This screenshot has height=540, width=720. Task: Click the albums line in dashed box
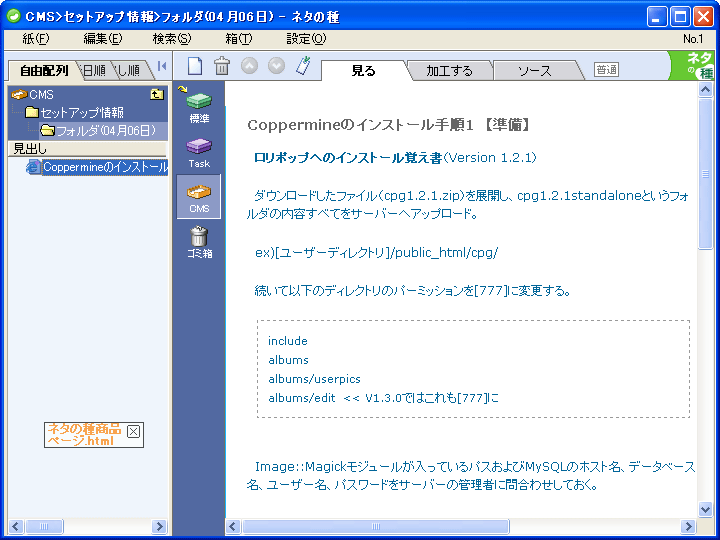pos(288,360)
